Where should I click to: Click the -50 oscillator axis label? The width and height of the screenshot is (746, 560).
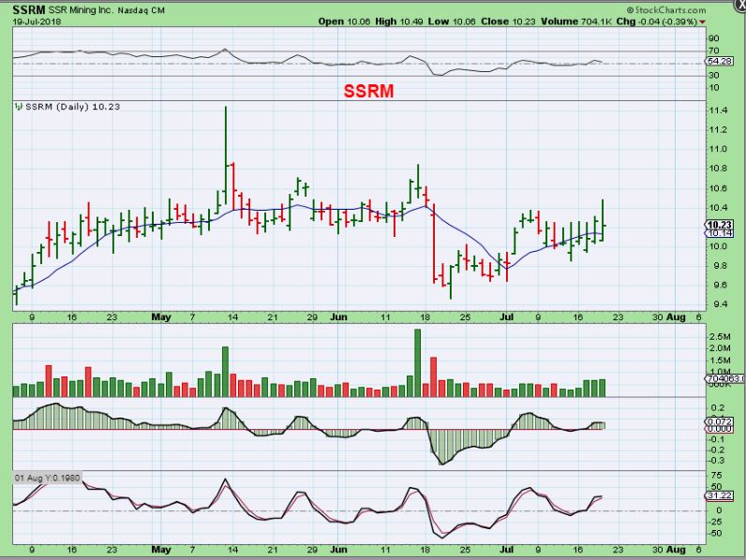click(715, 533)
